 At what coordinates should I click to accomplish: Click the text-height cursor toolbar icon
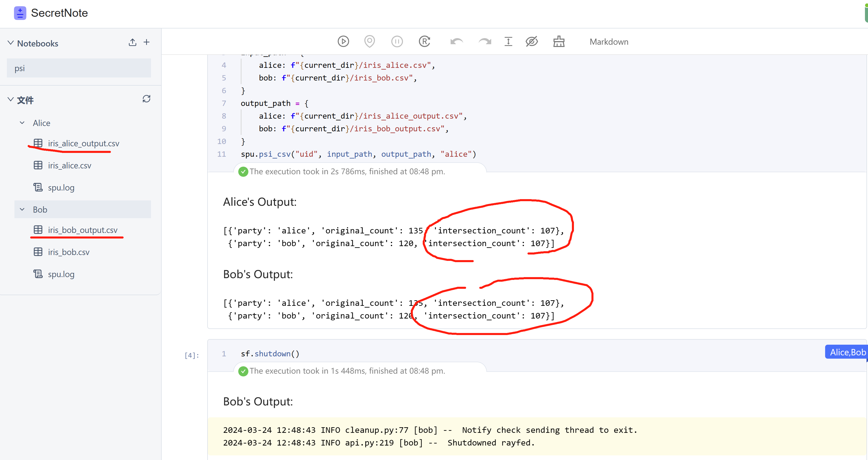tap(508, 41)
